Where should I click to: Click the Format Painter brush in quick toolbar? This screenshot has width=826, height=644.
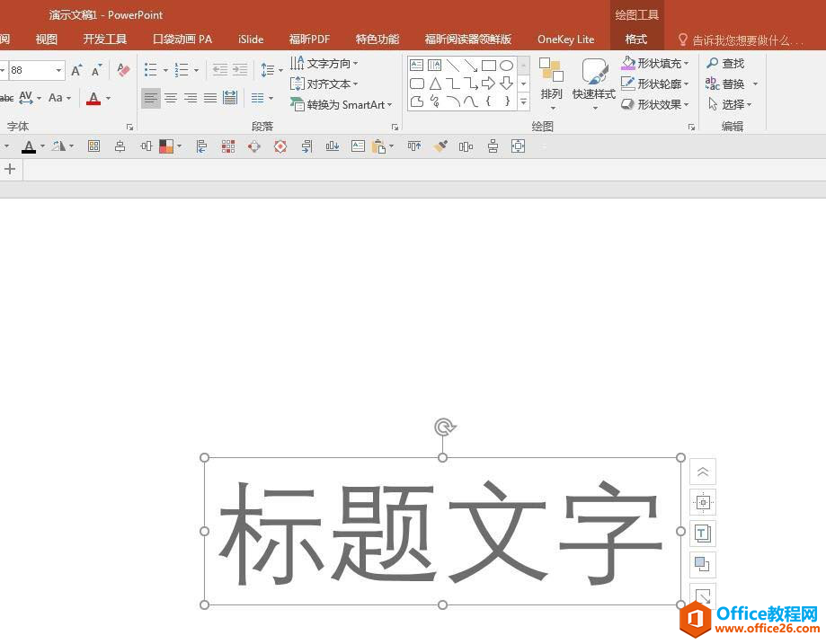440,146
